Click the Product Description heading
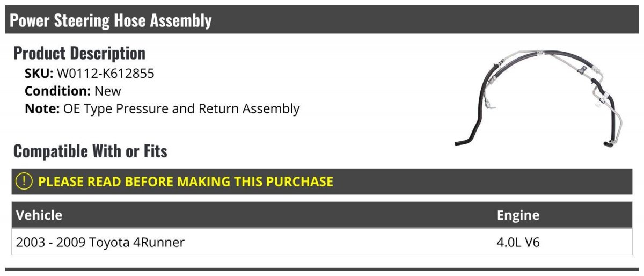 click(x=79, y=53)
